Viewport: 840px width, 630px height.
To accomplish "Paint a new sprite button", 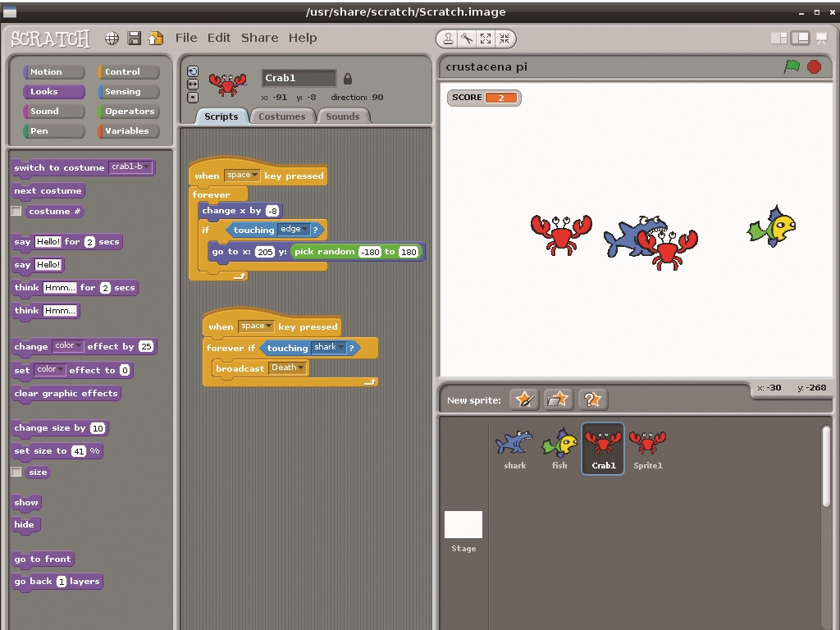I will [524, 399].
